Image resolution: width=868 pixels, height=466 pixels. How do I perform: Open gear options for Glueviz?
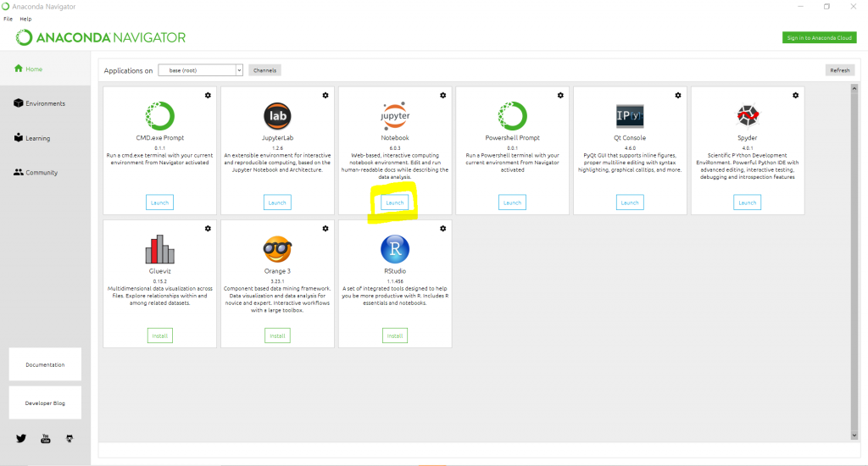tap(208, 229)
